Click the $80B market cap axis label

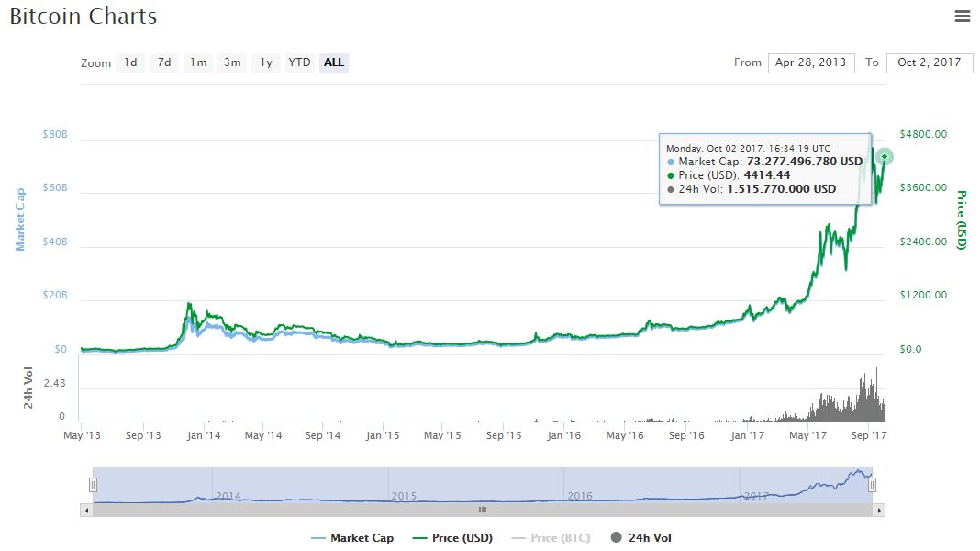click(x=55, y=134)
